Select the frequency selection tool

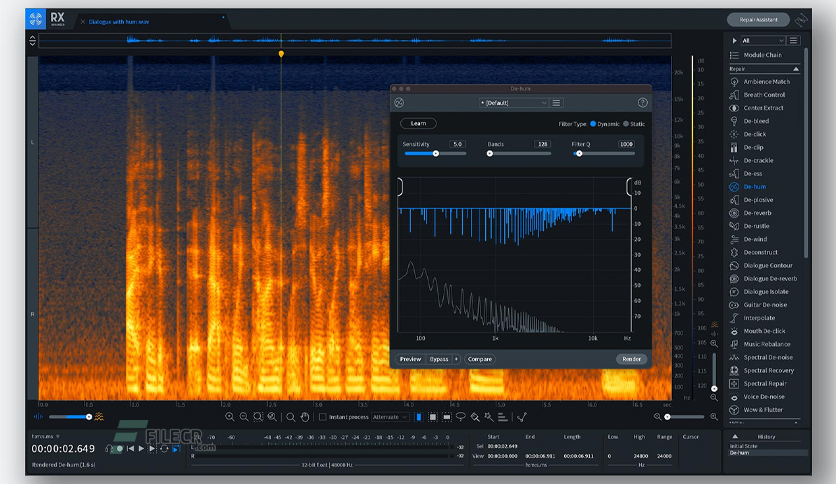click(447, 417)
